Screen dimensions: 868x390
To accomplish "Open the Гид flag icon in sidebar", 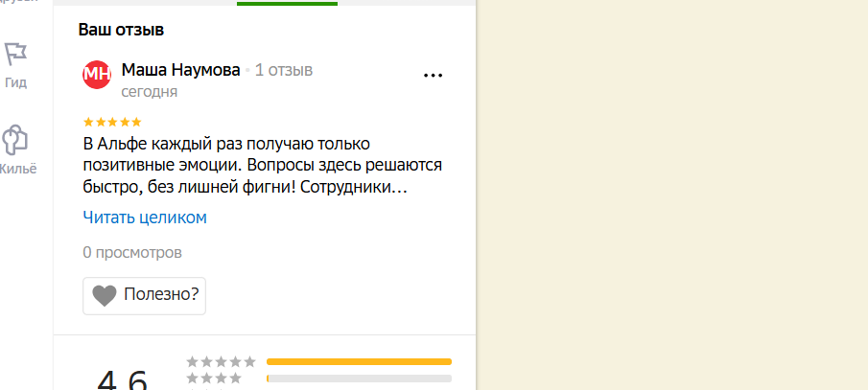I will click(15, 55).
